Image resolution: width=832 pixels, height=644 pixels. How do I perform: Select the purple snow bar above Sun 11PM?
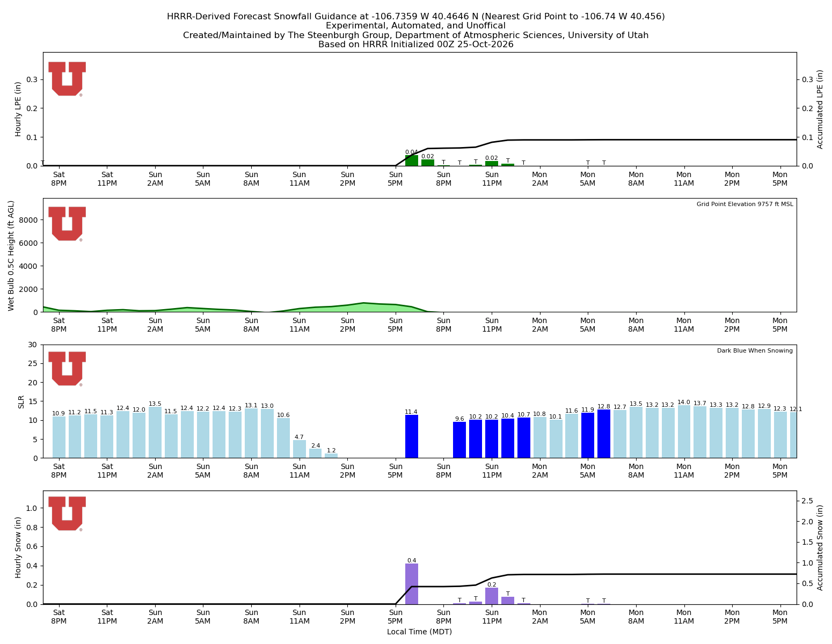[x=492, y=596]
